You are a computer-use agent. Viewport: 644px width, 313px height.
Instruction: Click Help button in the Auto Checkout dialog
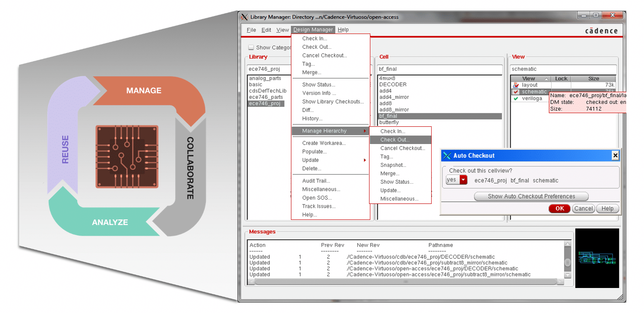click(607, 208)
